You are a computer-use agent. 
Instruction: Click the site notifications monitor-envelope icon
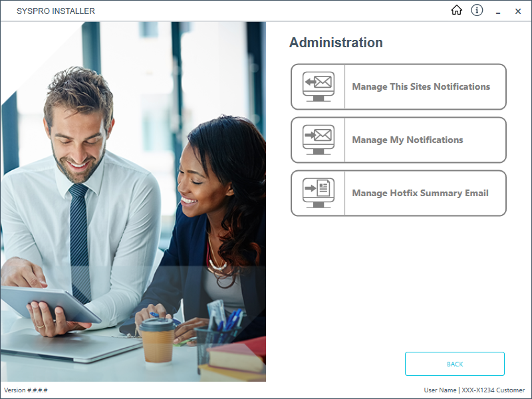pos(319,86)
